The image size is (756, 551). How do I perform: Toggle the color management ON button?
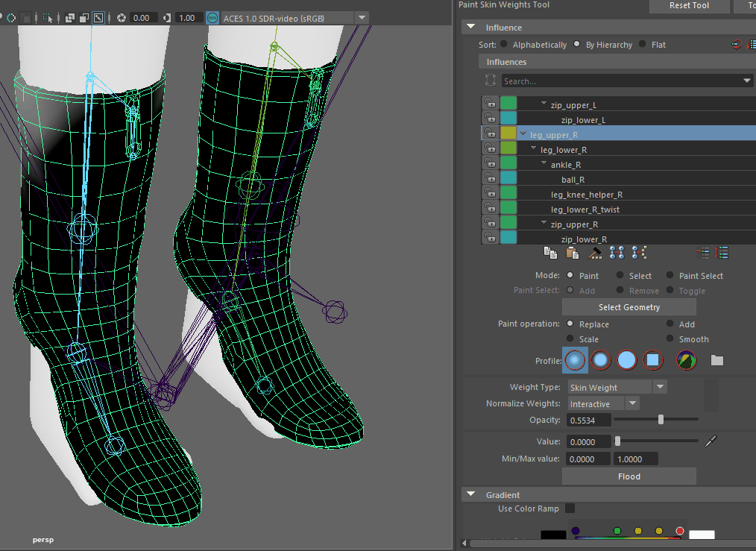[x=212, y=18]
